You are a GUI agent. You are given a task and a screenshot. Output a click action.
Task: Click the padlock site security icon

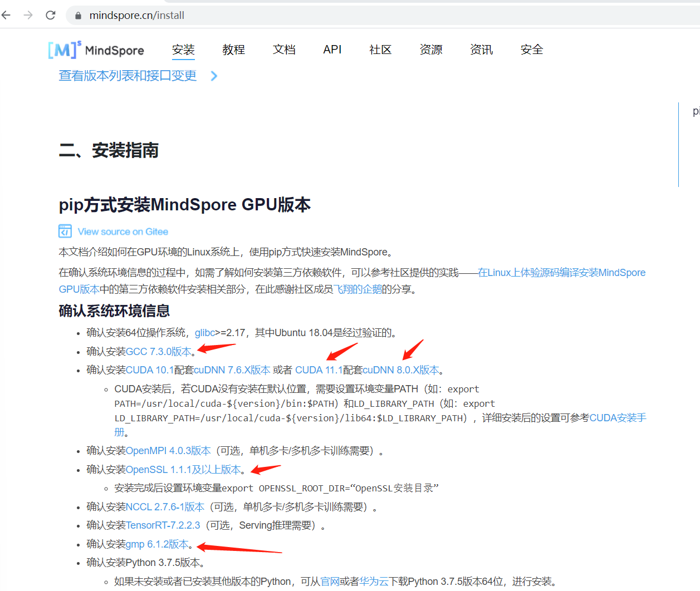point(78,16)
